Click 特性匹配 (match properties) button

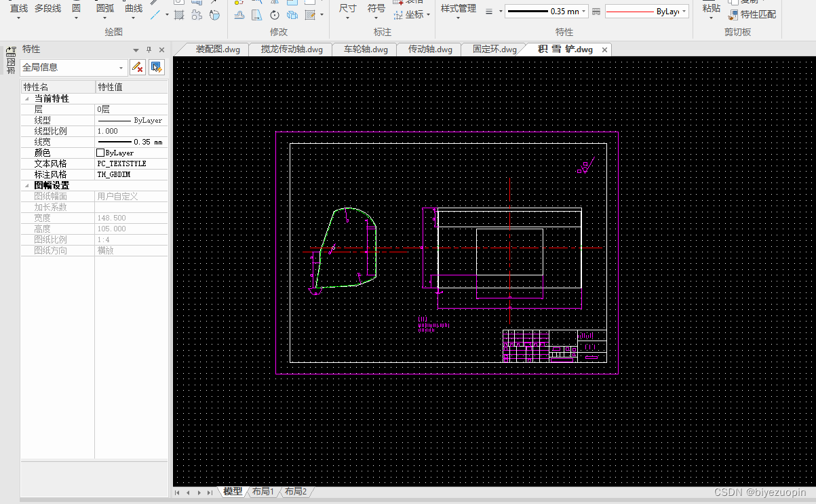coord(752,14)
